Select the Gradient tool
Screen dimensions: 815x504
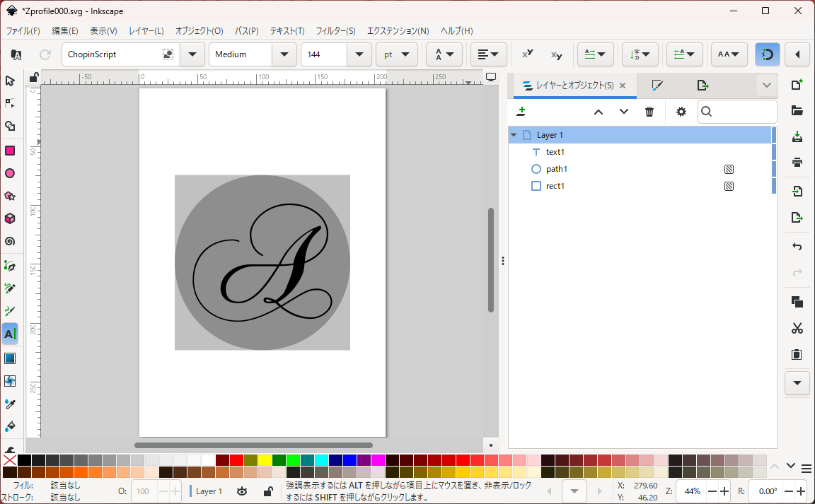pos(10,358)
